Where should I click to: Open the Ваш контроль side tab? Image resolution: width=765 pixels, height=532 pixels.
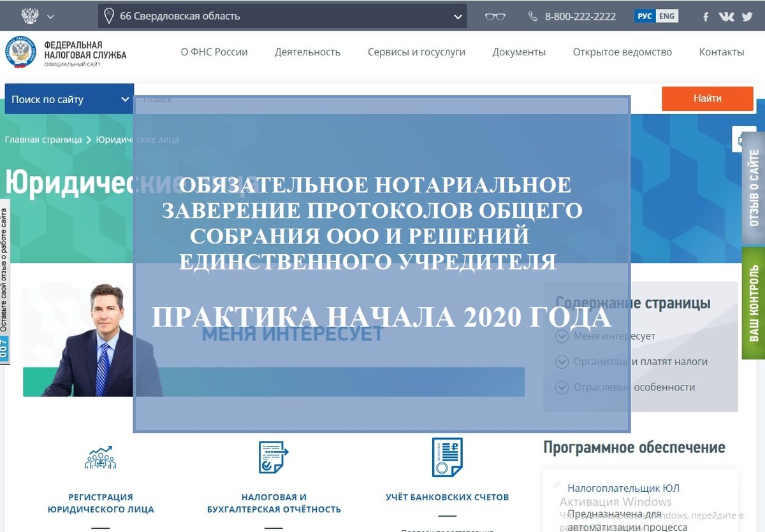pyautogui.click(x=754, y=303)
